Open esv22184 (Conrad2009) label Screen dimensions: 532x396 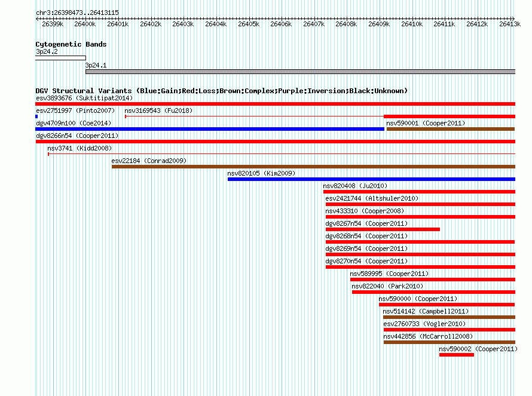click(149, 161)
